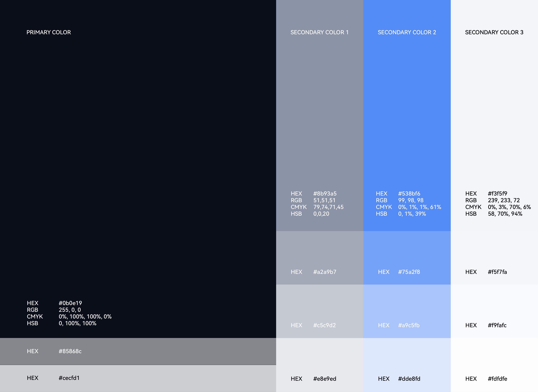Viewport: 538px width, 392px height.
Task: Click the #fdfdfe hex value text
Action: [497, 379]
